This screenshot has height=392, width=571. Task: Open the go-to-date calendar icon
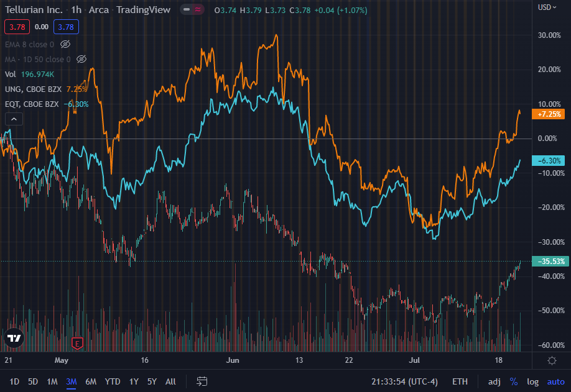(x=202, y=381)
